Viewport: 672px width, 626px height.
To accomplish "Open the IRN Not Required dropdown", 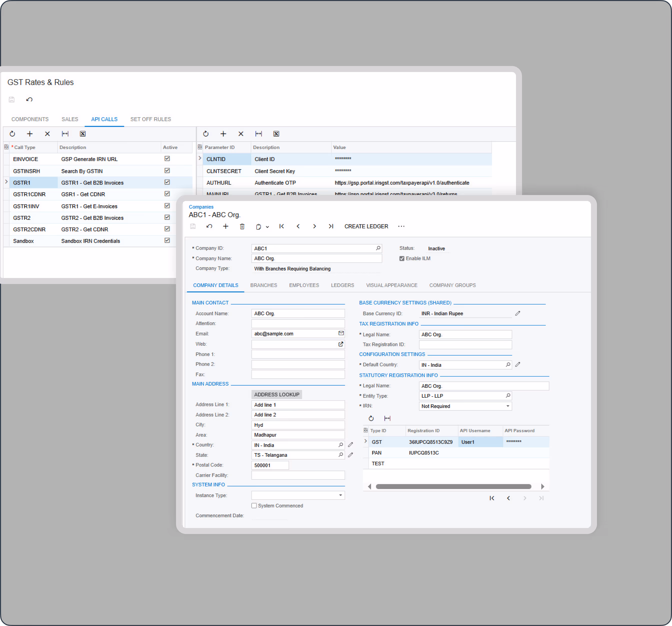I will click(x=507, y=406).
